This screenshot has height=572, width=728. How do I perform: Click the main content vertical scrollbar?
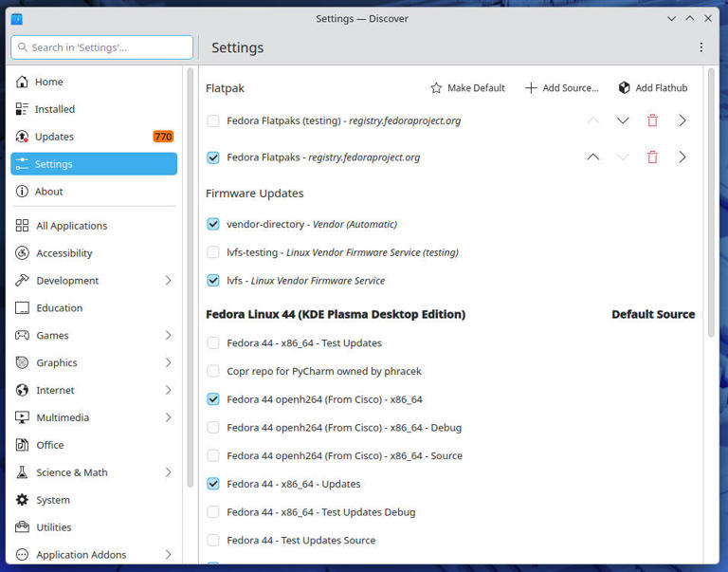711,203
